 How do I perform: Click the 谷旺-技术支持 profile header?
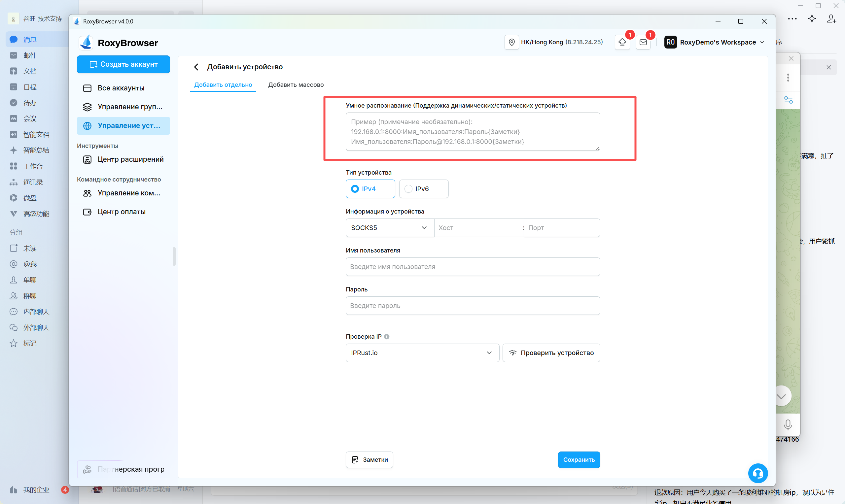[35, 19]
